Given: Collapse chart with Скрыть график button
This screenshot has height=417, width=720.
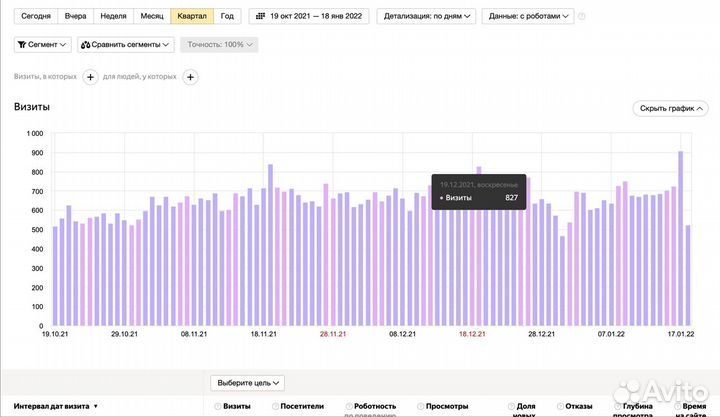Looking at the screenshot, I should pos(670,108).
